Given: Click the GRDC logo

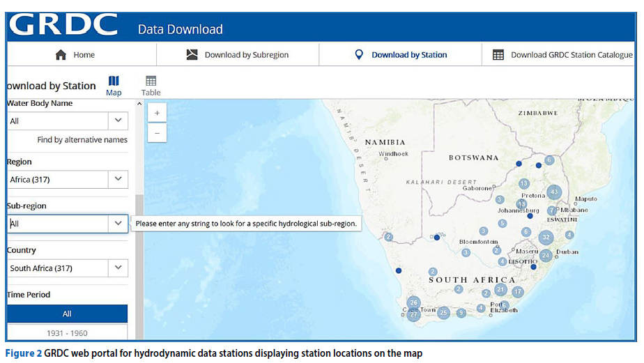Looking at the screenshot, I should (63, 26).
